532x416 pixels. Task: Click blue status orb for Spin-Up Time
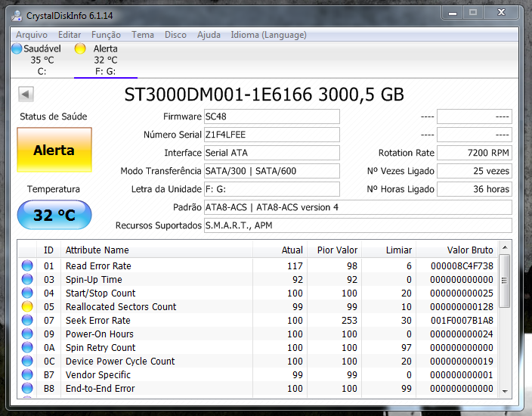tap(27, 279)
